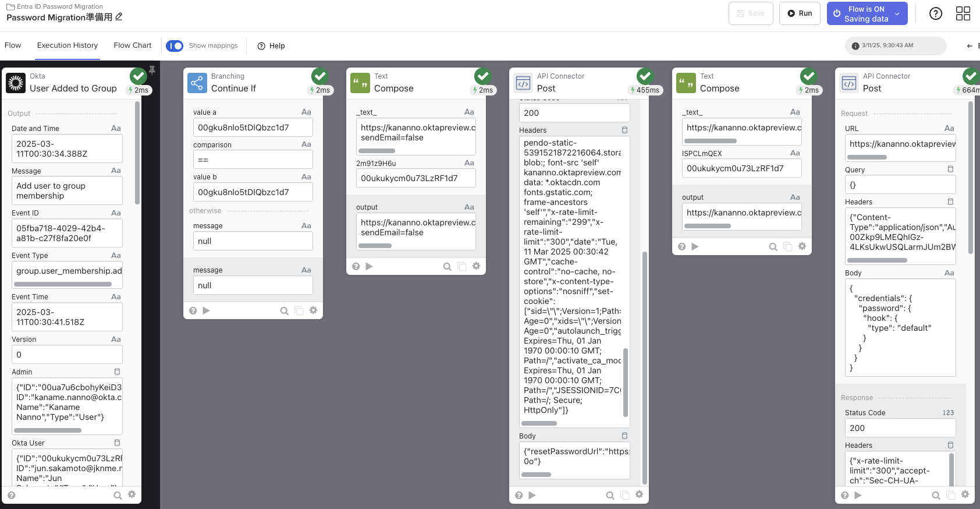Click the Branching Continue If card icon

(x=197, y=83)
